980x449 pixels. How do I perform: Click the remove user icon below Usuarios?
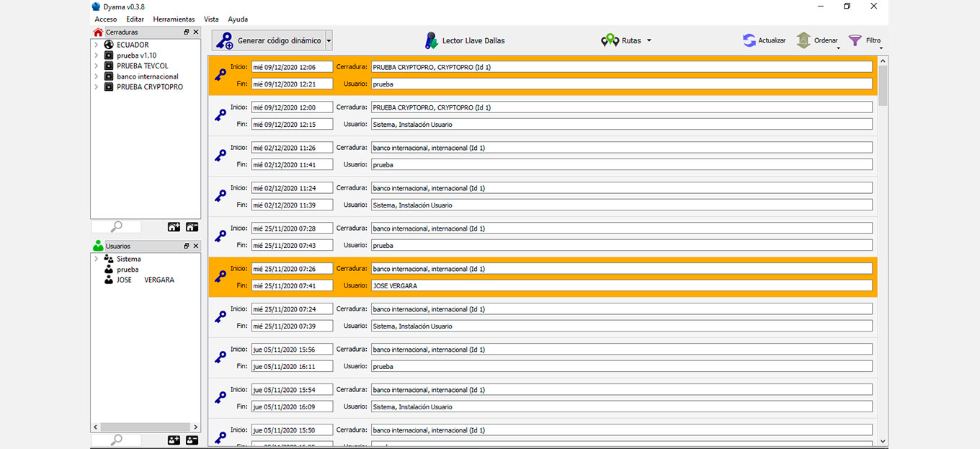coord(192,440)
